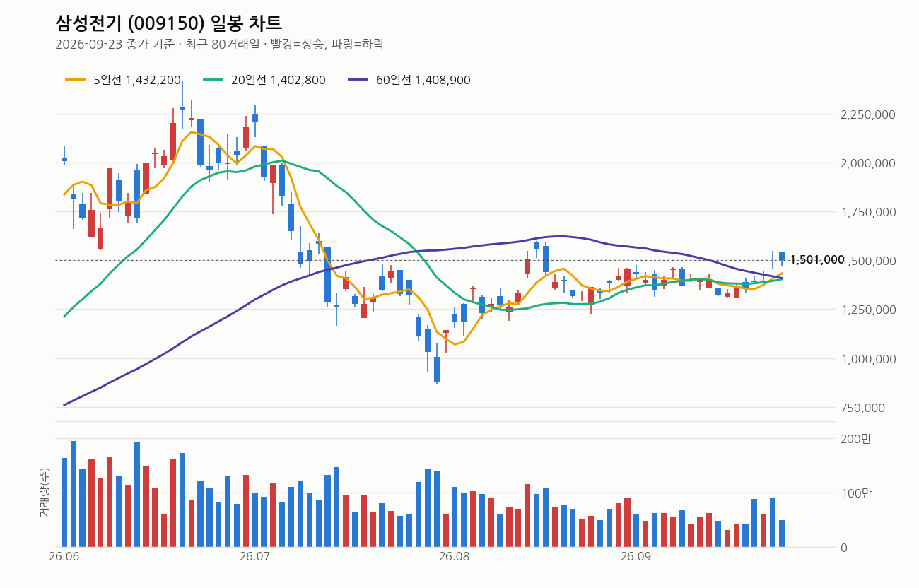Click the chart title '삼성전기 (009150) 일봉 차트'
919x588 pixels.
coord(168,23)
